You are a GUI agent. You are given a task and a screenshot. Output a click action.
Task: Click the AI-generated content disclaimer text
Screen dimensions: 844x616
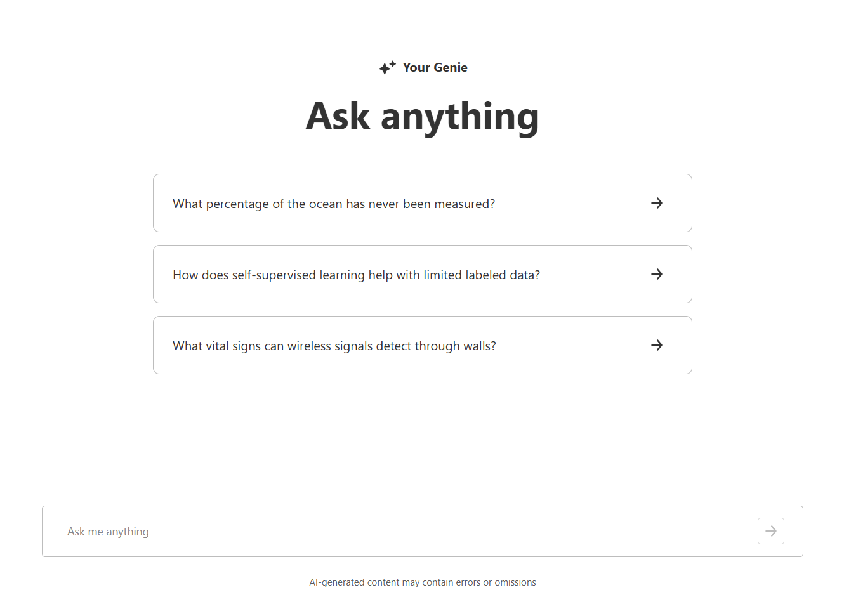click(x=422, y=582)
